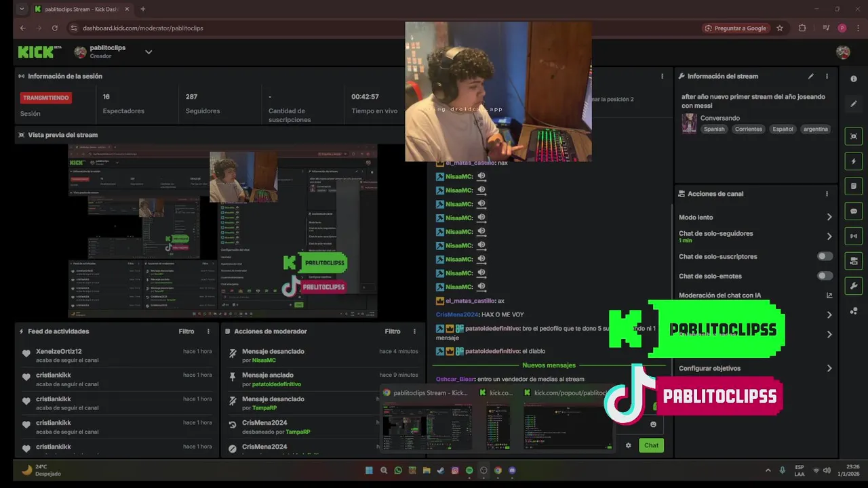Open Acciones de canal three-dot menu
Image resolution: width=868 pixels, height=488 pixels.
pos(827,194)
